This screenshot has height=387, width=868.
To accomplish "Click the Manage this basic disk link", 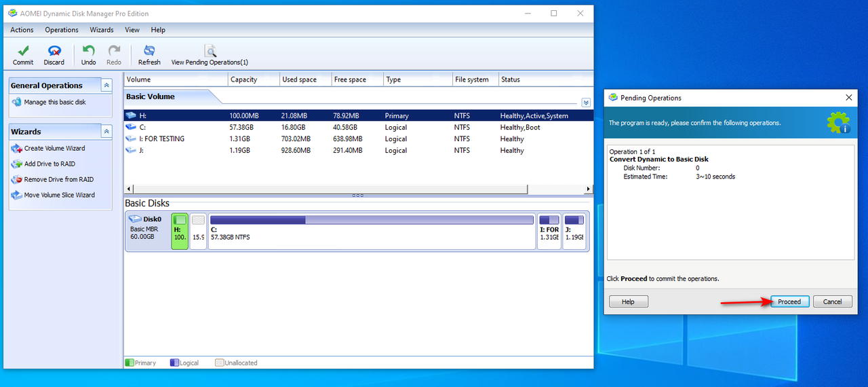I will pos(55,102).
